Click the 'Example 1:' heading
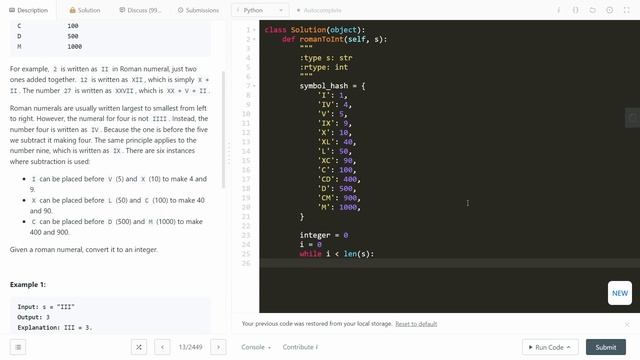Screen dimensions: 640x360 pos(28,284)
